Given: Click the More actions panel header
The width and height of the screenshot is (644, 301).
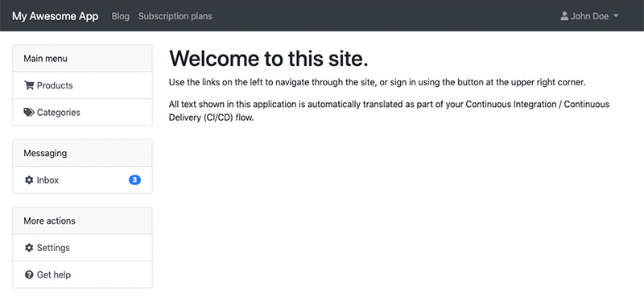Looking at the screenshot, I should (82, 221).
